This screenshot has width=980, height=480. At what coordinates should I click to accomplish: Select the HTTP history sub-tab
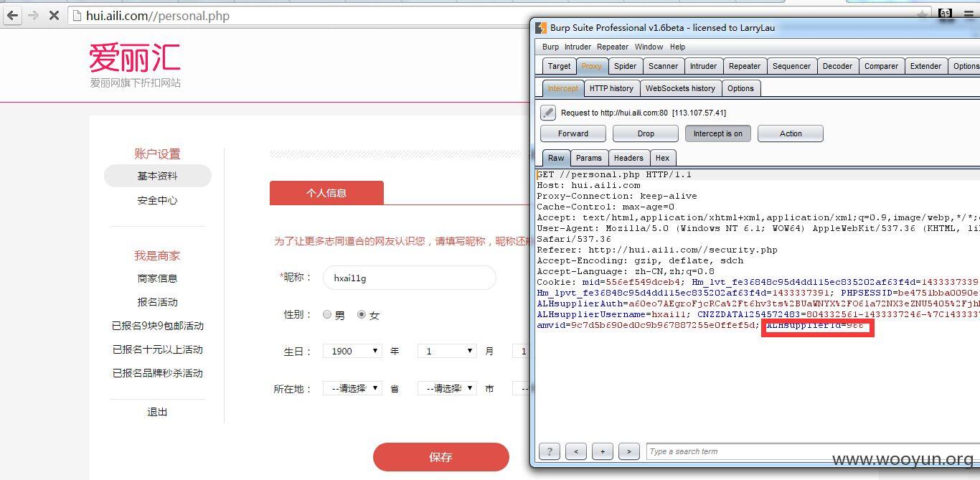pyautogui.click(x=611, y=88)
